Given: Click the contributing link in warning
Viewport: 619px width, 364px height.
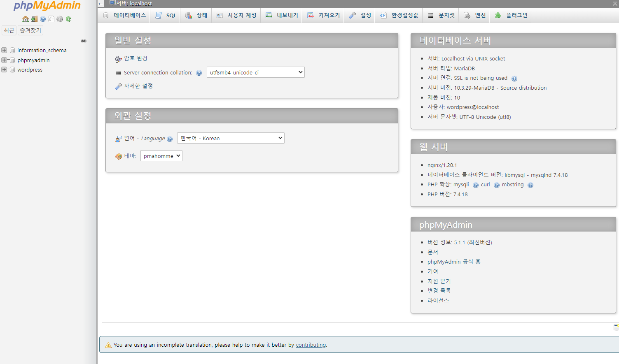Looking at the screenshot, I should [311, 345].
